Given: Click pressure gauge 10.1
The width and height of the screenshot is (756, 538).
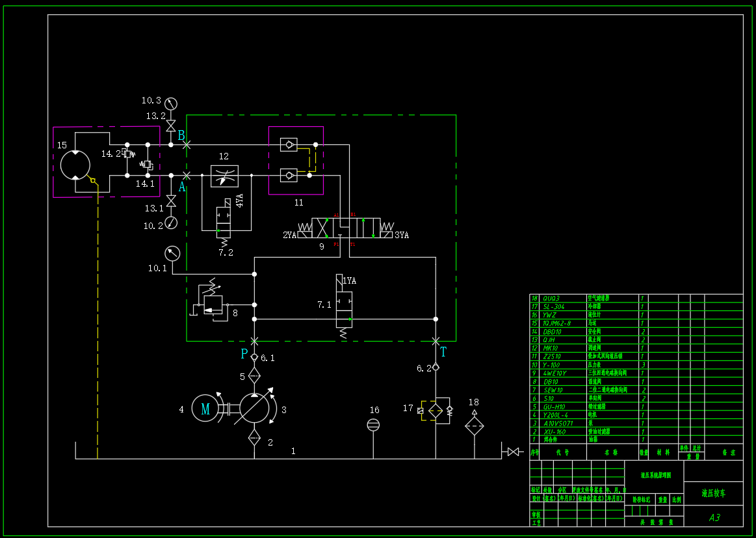Looking at the screenshot, I should click(171, 253).
